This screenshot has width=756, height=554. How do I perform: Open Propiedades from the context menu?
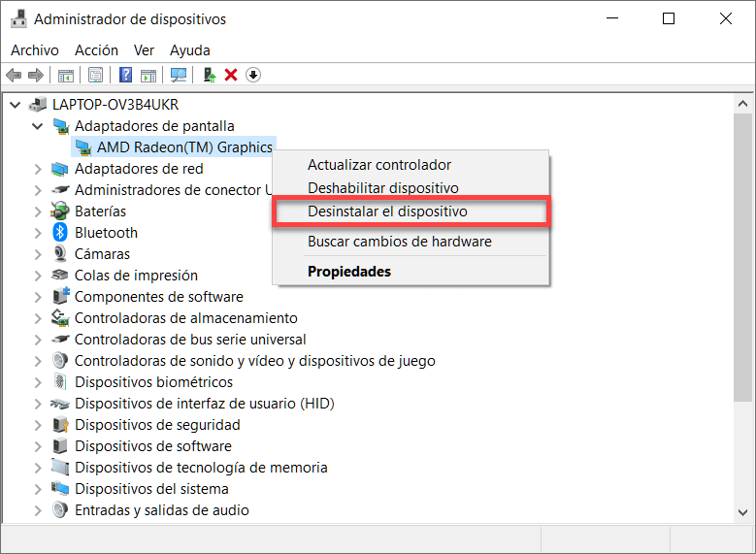pos(411,272)
